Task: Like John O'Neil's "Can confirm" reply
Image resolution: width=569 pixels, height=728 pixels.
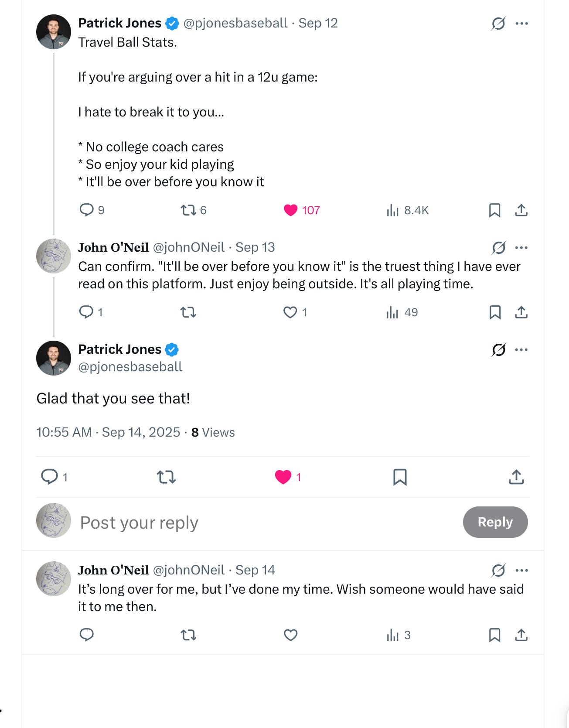Action: (290, 312)
